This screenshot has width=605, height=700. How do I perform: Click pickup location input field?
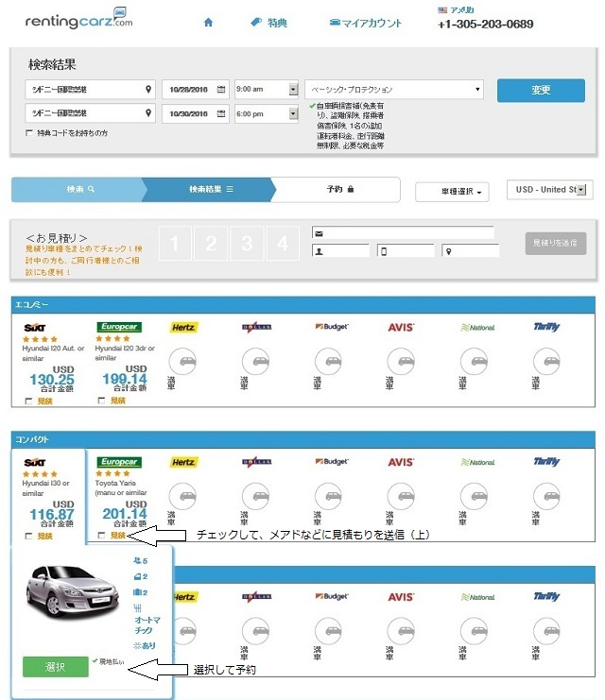tap(90, 90)
